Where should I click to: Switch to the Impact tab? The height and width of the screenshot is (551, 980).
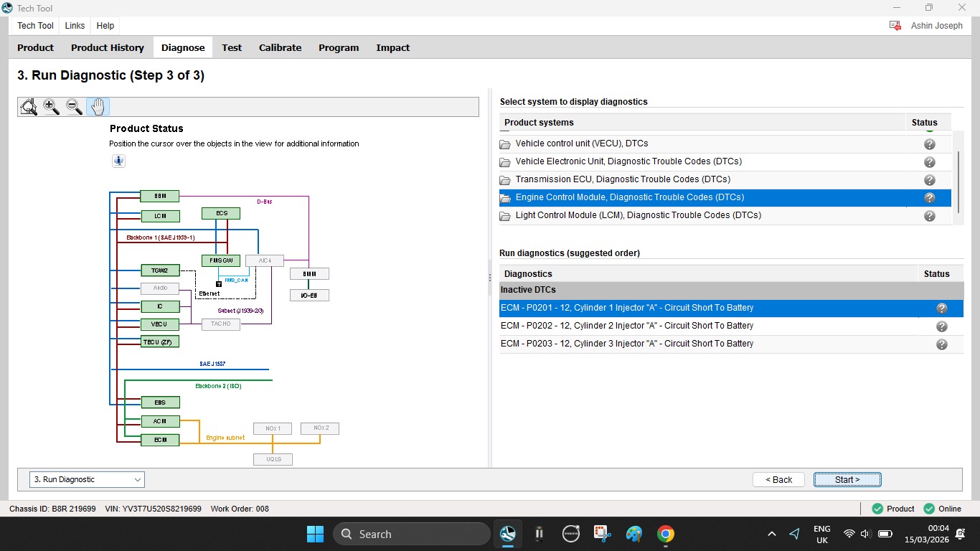click(393, 48)
